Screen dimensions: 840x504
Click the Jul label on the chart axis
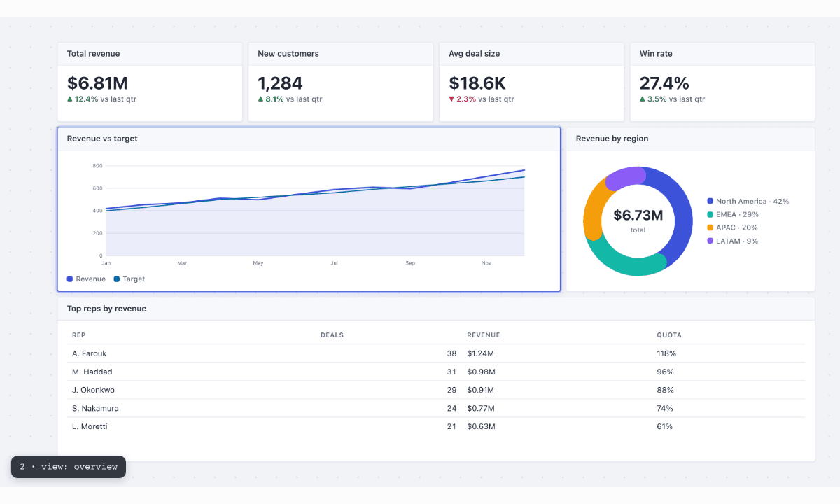(335, 263)
